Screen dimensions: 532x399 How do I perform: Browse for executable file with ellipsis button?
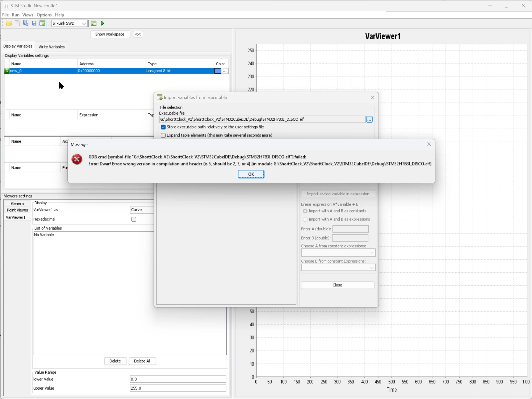[x=369, y=119]
